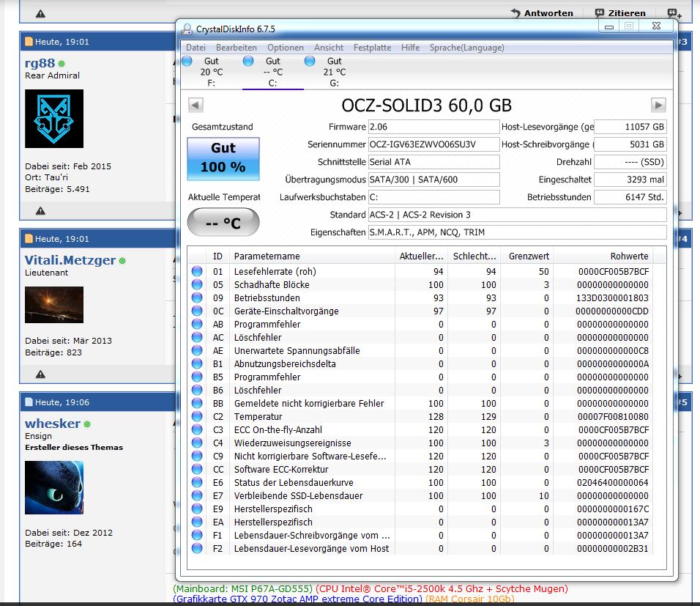Click the Gut 100 % health status button

click(x=223, y=159)
